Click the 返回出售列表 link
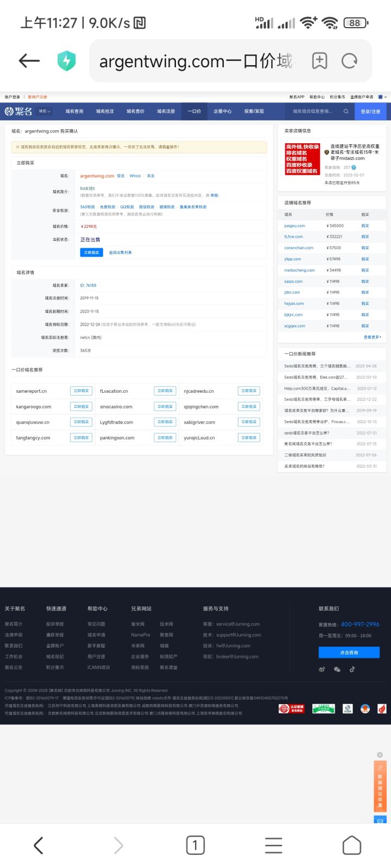The width and height of the screenshot is (391, 868). pyautogui.click(x=121, y=252)
